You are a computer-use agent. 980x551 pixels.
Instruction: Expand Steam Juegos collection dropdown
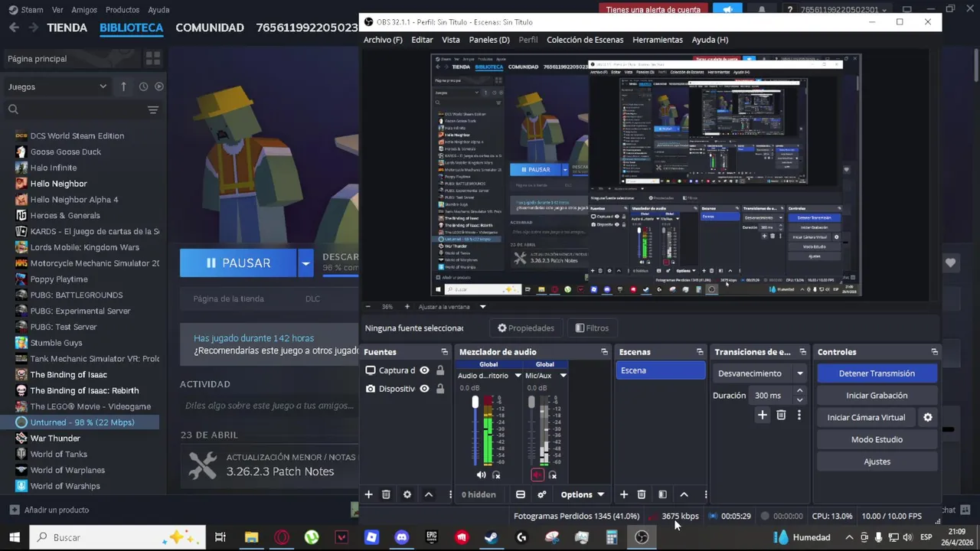(x=57, y=86)
